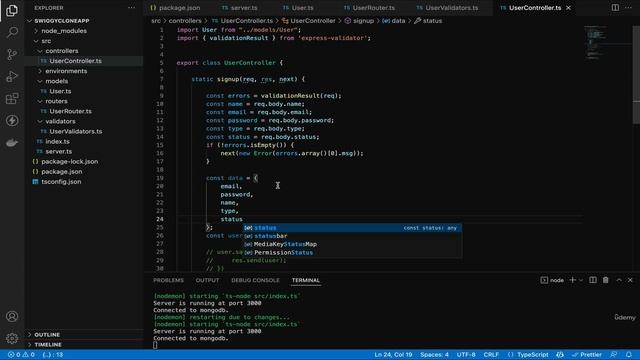Open Run and Debug view
Image resolution: width=640 pixels, height=360 pixels.
tap(12, 76)
